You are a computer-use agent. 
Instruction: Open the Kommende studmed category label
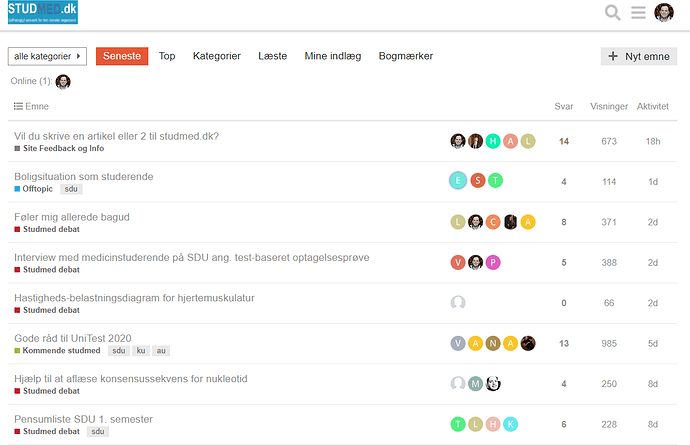57,351
